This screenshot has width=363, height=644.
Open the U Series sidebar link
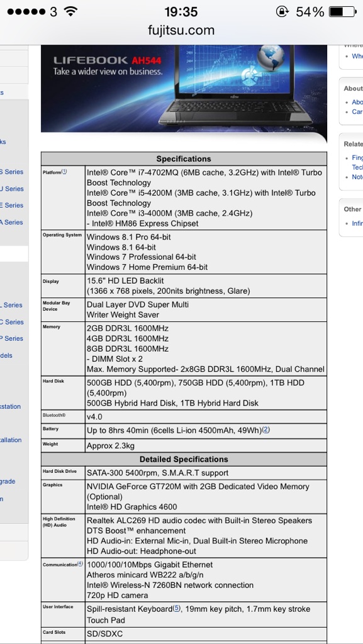point(11,189)
